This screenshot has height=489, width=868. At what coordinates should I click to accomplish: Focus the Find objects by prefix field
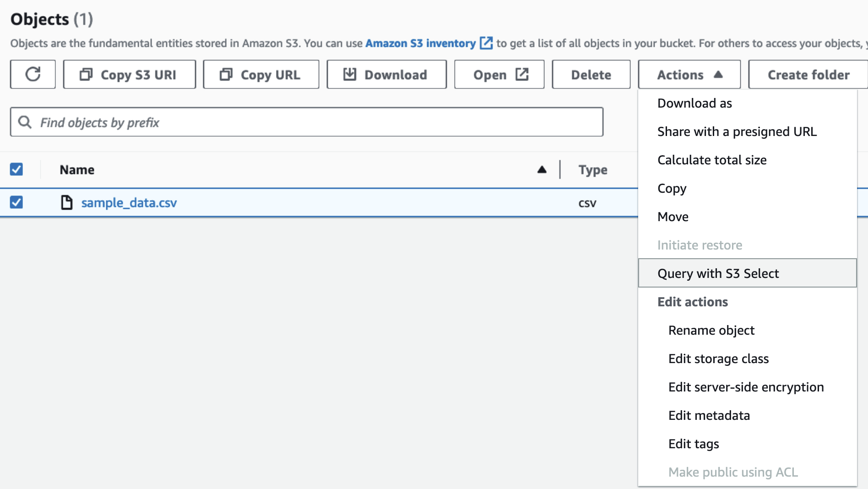click(x=307, y=122)
